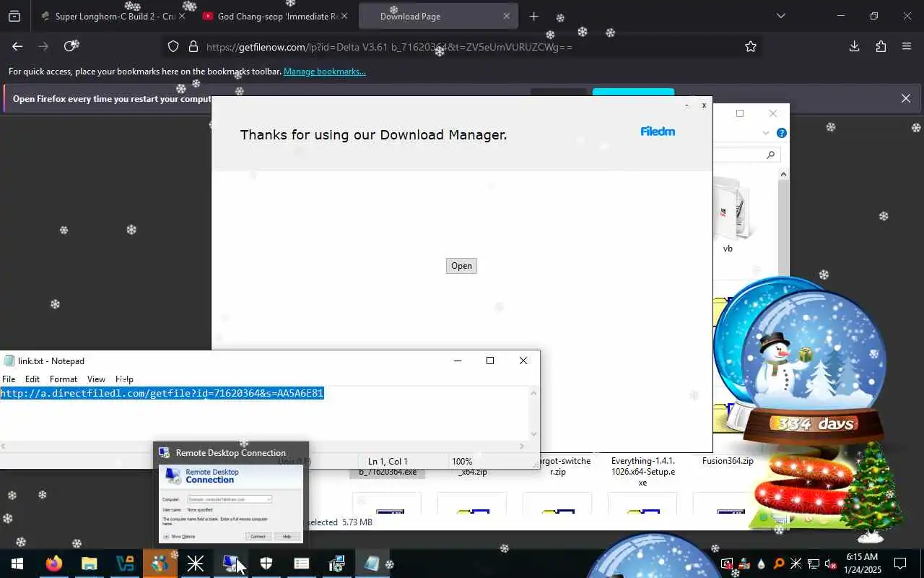The image size is (924, 578).
Task: Select Fusion364.zip file in Explorer
Action: [728, 461]
